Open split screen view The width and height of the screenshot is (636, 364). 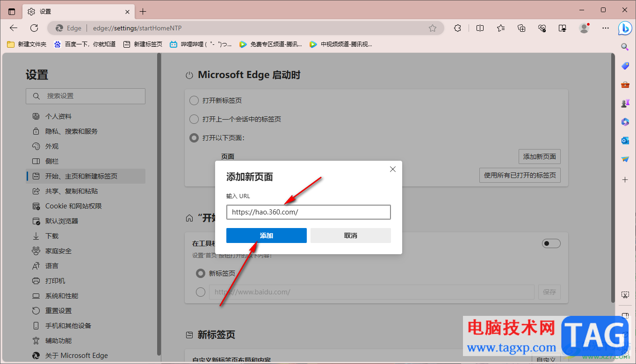click(x=480, y=28)
